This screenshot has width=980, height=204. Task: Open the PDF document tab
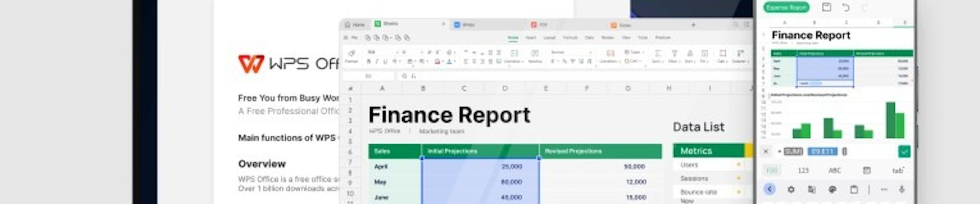(x=539, y=25)
